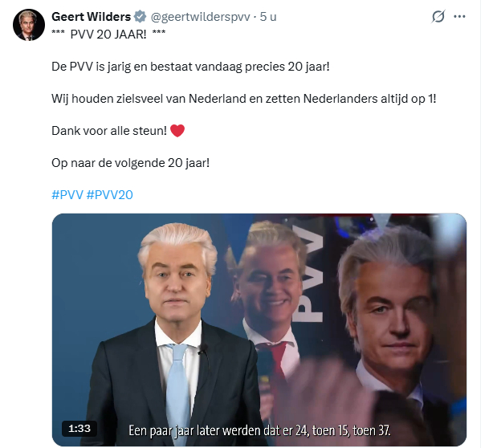Click the red heart emoji
This screenshot has height=448, width=489.
(x=177, y=131)
